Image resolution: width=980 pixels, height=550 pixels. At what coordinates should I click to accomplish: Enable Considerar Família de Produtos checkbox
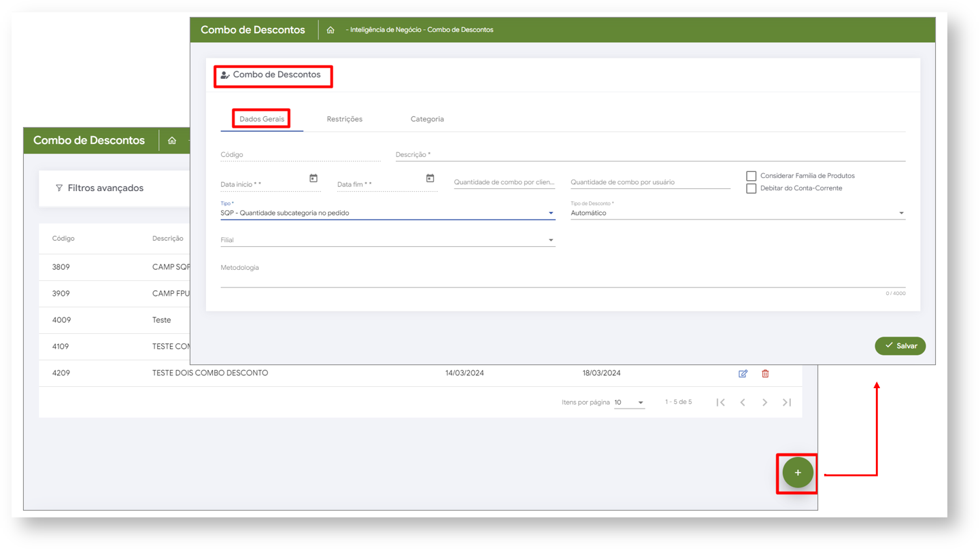(751, 176)
